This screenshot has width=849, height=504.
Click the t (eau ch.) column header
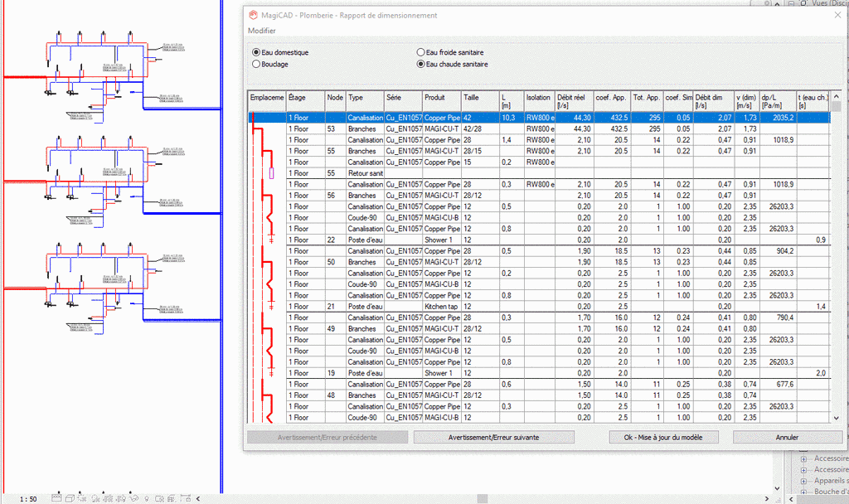[813, 101]
